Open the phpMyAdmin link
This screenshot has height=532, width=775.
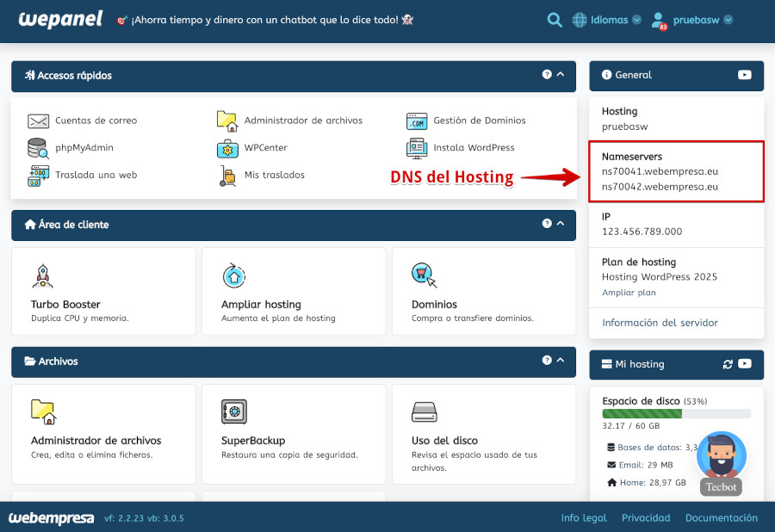click(x=84, y=148)
